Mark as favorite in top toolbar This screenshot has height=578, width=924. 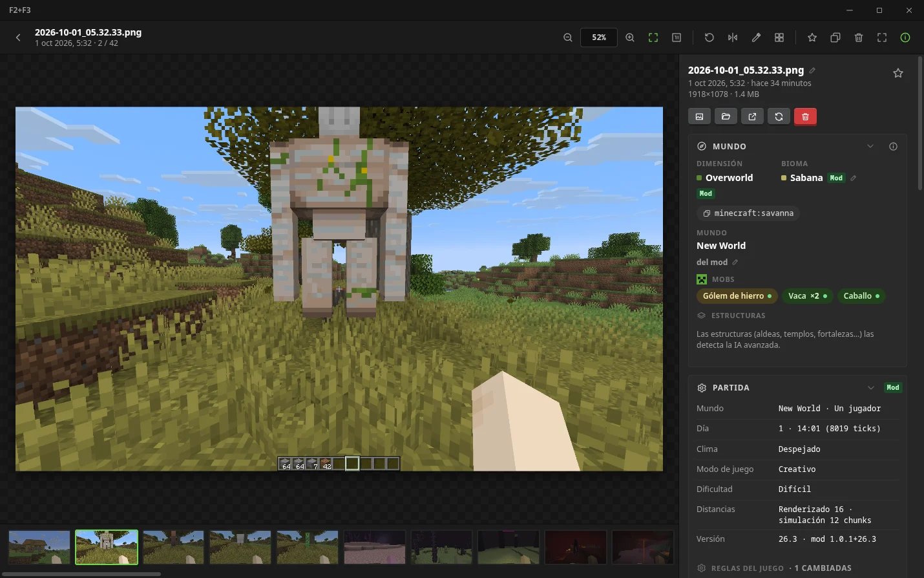coord(812,37)
